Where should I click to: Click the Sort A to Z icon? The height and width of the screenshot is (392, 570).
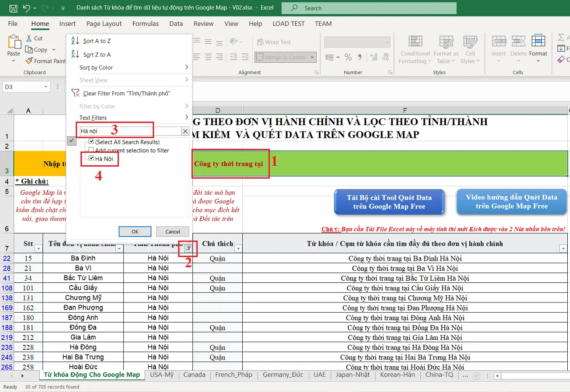[75, 41]
